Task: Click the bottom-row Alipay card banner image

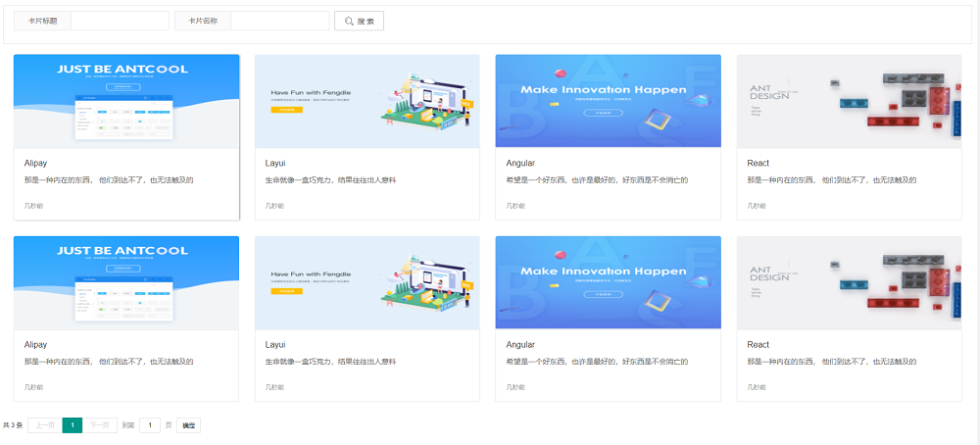Action: tap(126, 282)
